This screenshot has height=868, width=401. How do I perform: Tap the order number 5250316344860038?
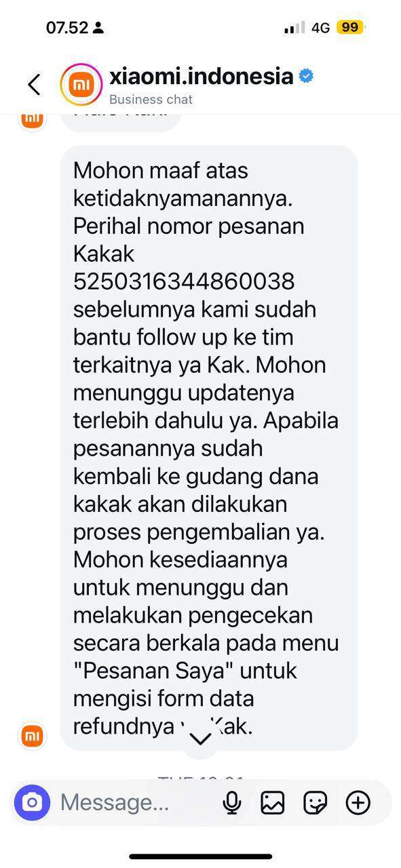184,281
